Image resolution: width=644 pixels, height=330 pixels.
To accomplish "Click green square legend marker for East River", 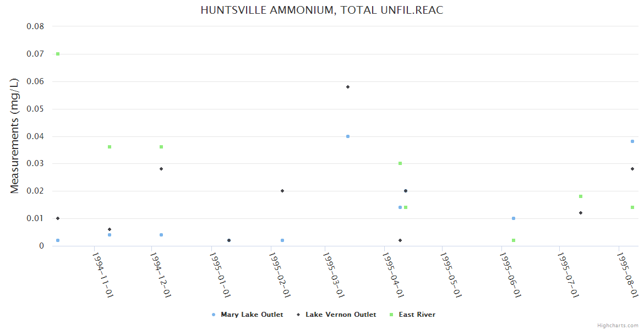I will point(391,315).
